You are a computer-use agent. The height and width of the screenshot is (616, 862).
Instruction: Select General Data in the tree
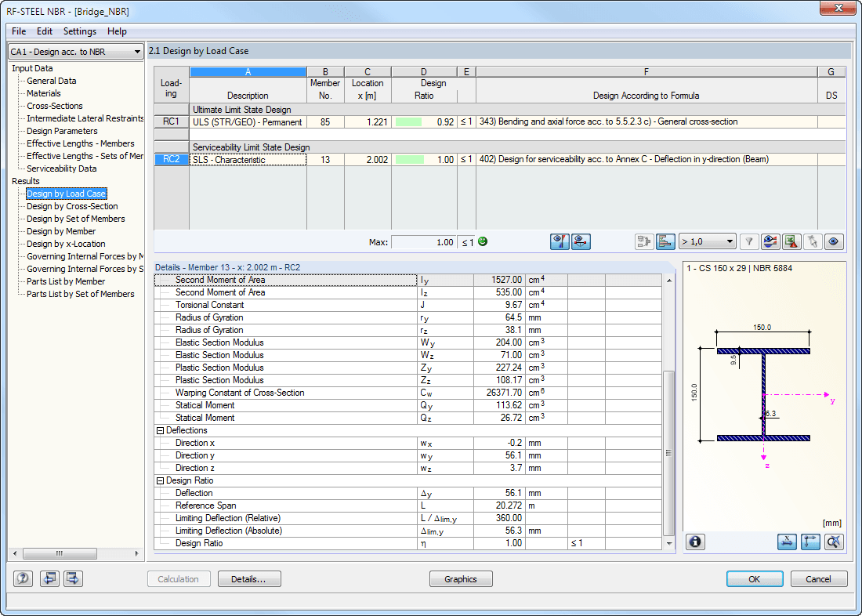pyautogui.click(x=52, y=81)
